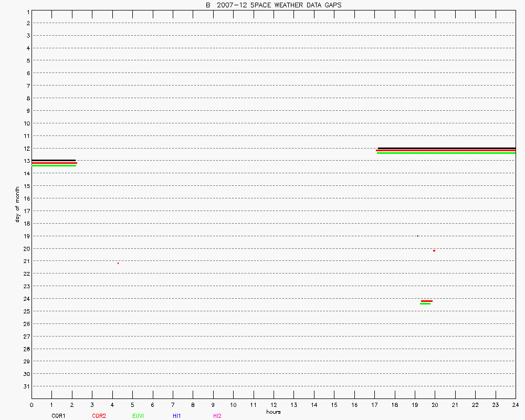The image size is (525, 420).
Task: Click hour 24 tick label on x-axis
Action: point(516,405)
